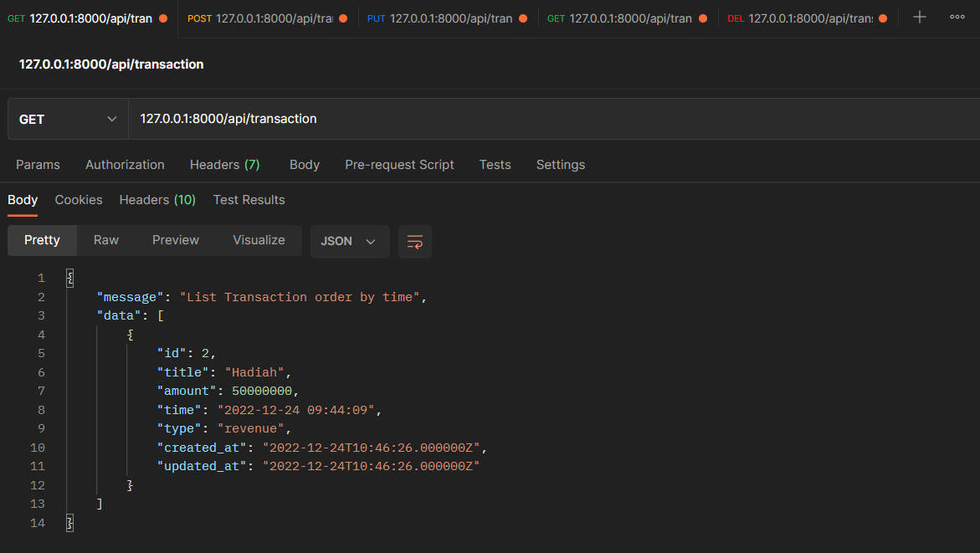Click unsaved dot on PUT tab

(x=523, y=18)
